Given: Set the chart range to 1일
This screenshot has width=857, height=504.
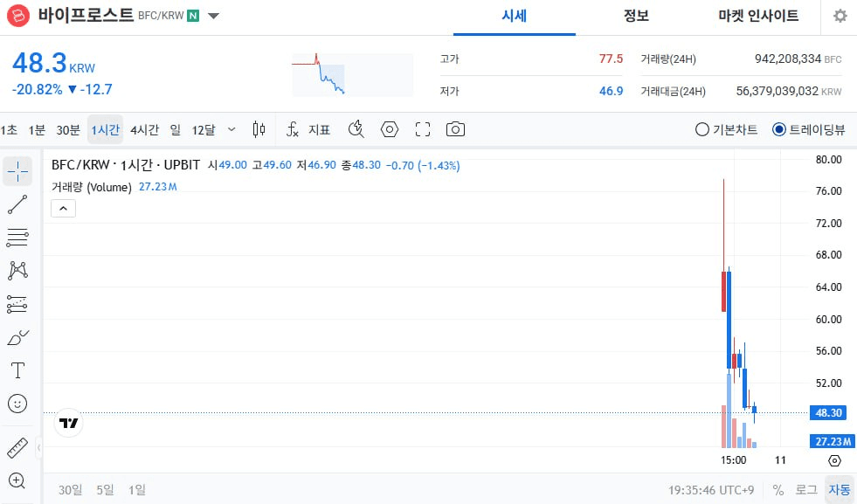Looking at the screenshot, I should point(136,490).
